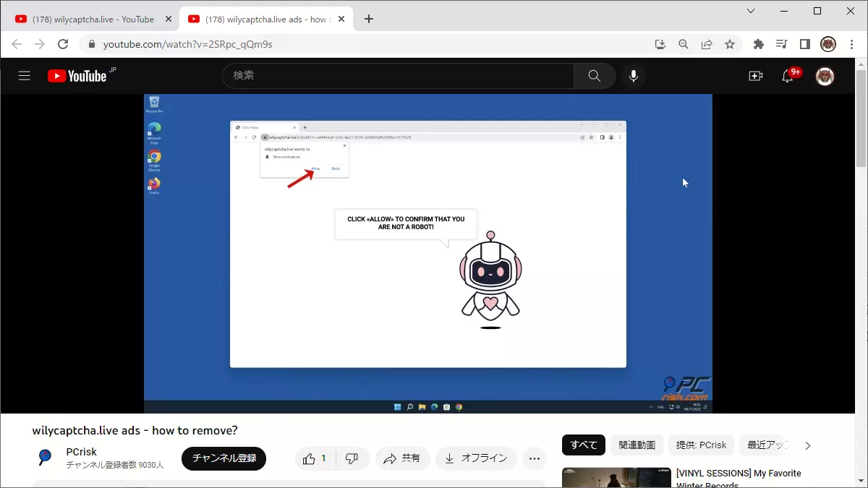
Task: Open the create video camera icon
Action: pyautogui.click(x=756, y=76)
